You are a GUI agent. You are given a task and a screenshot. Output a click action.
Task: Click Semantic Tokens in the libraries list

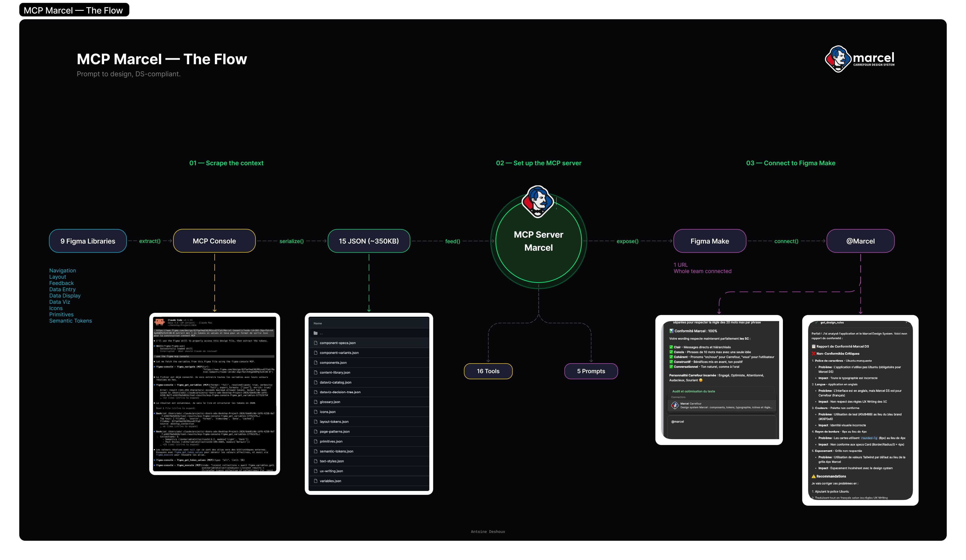[x=70, y=321]
